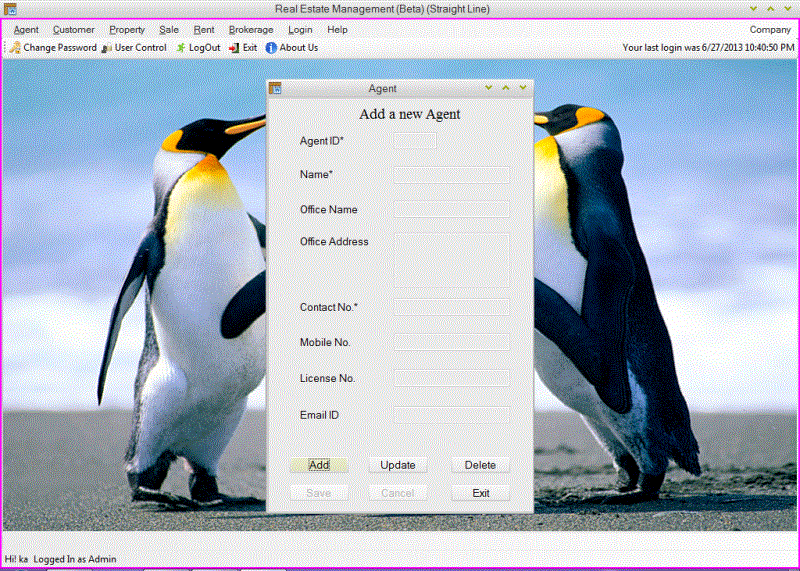Open the Brokerage menu
800x571 pixels.
(x=251, y=30)
